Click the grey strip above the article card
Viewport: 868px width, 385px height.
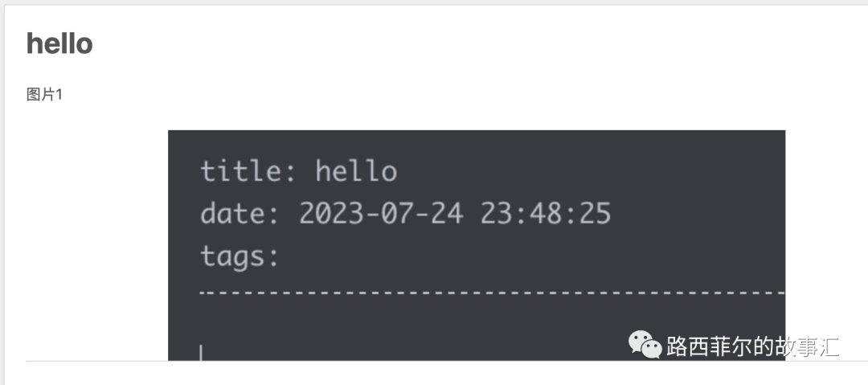click(434, 2)
